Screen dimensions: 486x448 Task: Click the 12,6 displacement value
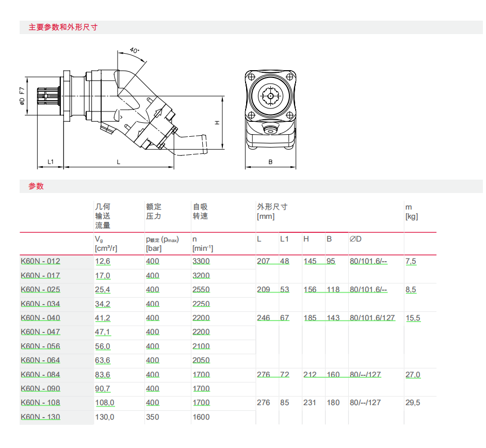[103, 262]
